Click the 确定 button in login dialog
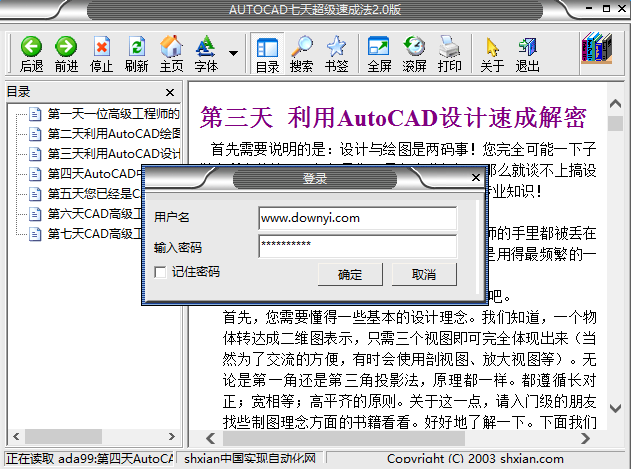The image size is (631, 469). (350, 275)
